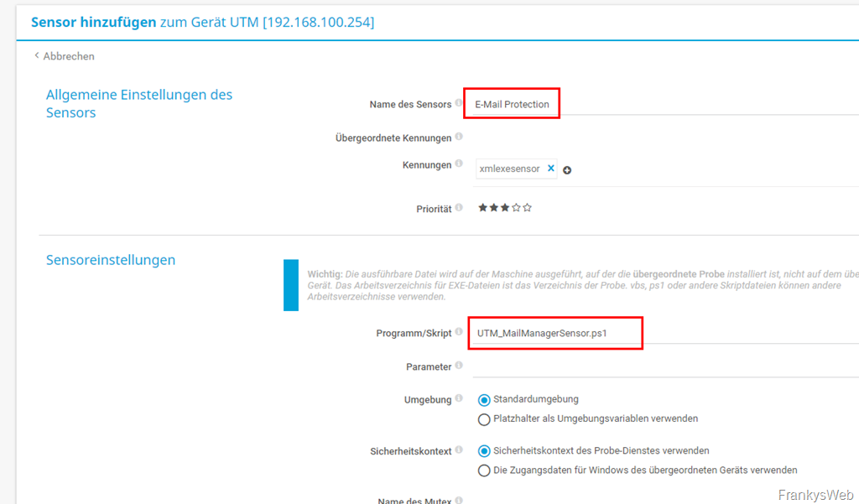Click the Abbrechen back link
This screenshot has height=504, width=859.
point(65,56)
